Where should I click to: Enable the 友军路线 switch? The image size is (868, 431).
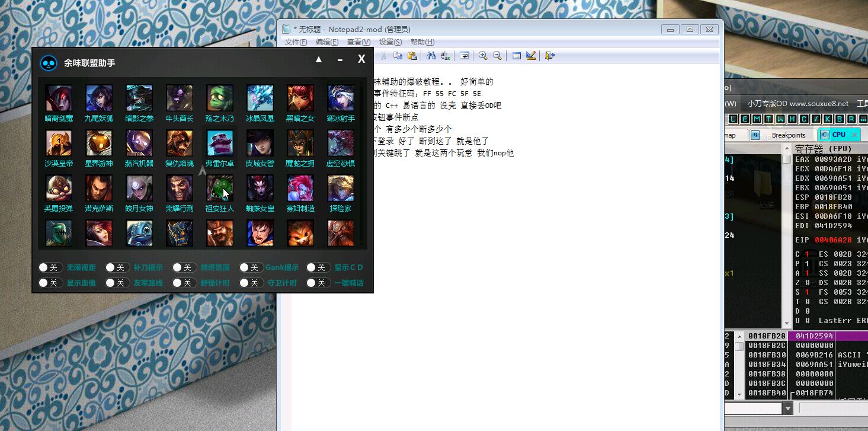(117, 283)
